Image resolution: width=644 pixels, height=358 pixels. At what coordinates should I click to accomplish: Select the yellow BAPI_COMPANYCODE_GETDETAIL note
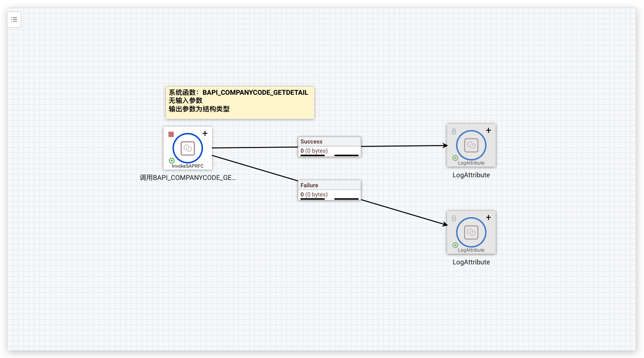[x=240, y=102]
